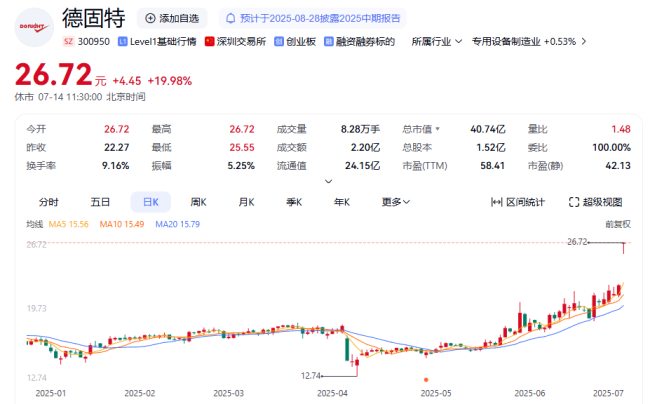Click the bell icon in report notice
The image size is (650, 404).
(x=230, y=18)
